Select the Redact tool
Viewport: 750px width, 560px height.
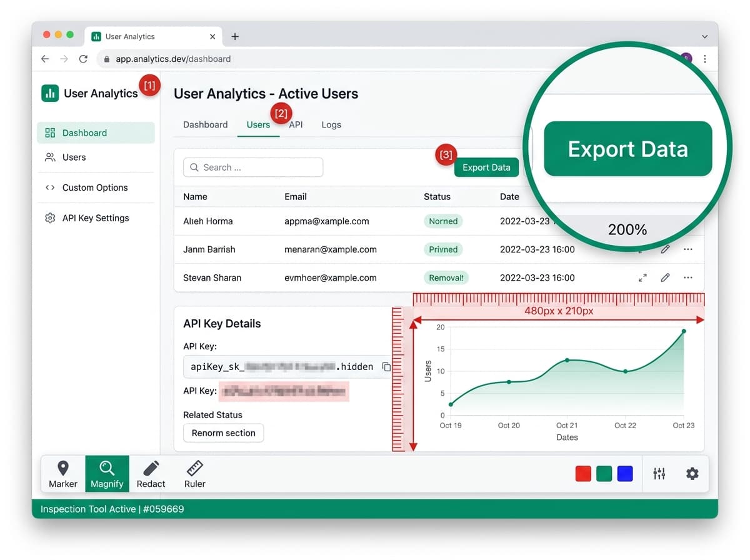coord(151,474)
